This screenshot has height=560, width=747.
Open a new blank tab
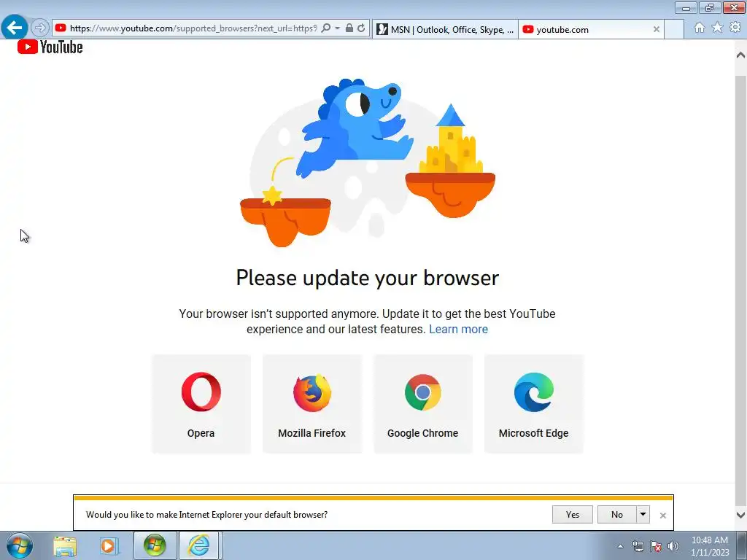[673, 29]
